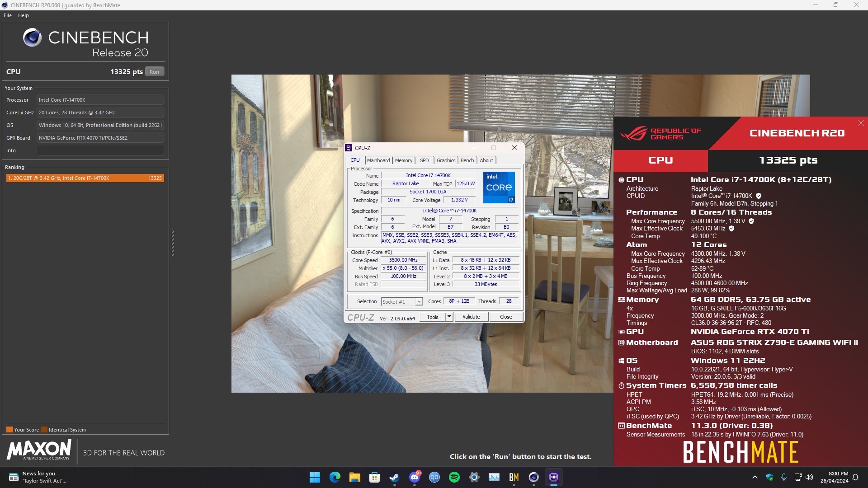Click the Level 3 cache value 33 MBytes
The width and height of the screenshot is (868, 488).
click(486, 284)
